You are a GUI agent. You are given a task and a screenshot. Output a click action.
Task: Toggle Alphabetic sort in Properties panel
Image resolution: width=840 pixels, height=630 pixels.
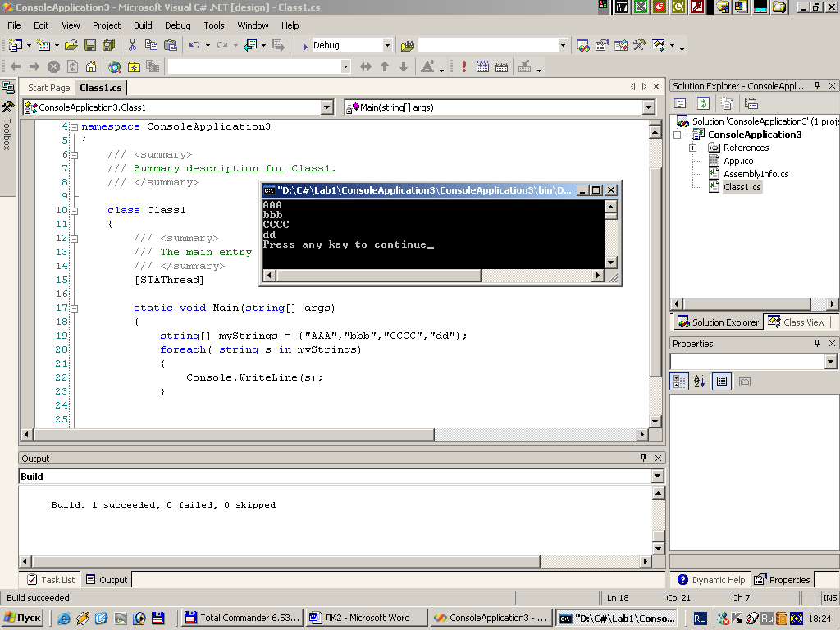click(x=699, y=381)
